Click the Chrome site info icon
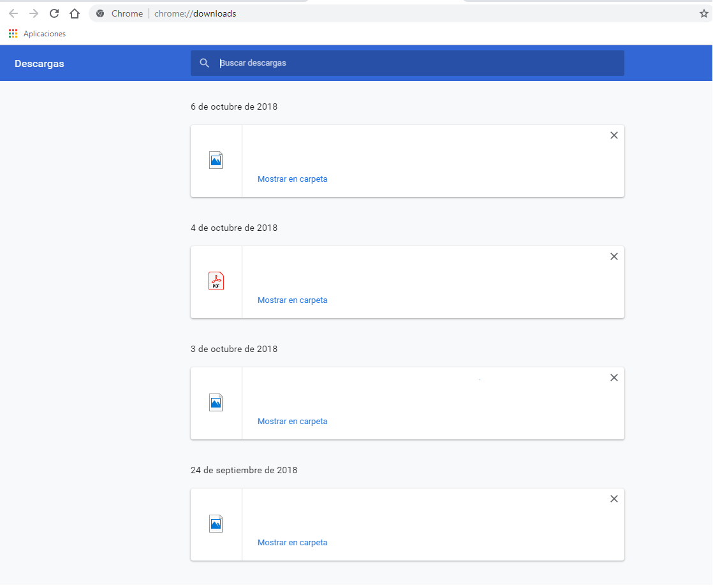Screen dimensions: 713x588 100,13
